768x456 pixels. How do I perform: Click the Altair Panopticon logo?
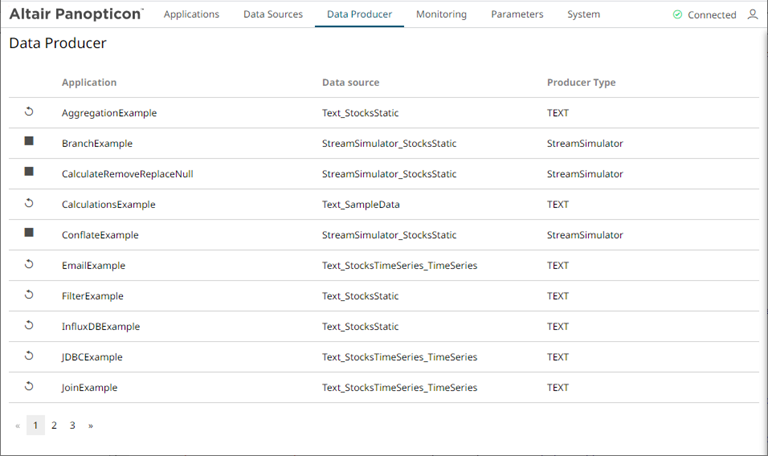pyautogui.click(x=76, y=14)
